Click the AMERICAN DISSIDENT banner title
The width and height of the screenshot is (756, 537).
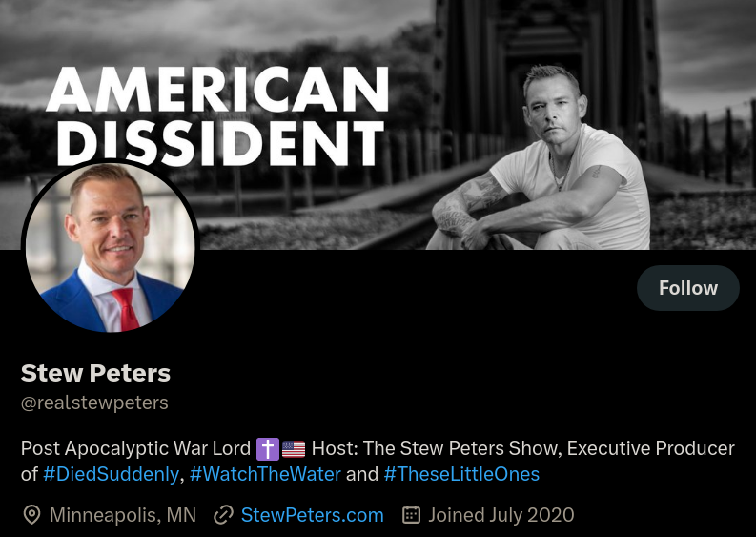pyautogui.click(x=217, y=115)
